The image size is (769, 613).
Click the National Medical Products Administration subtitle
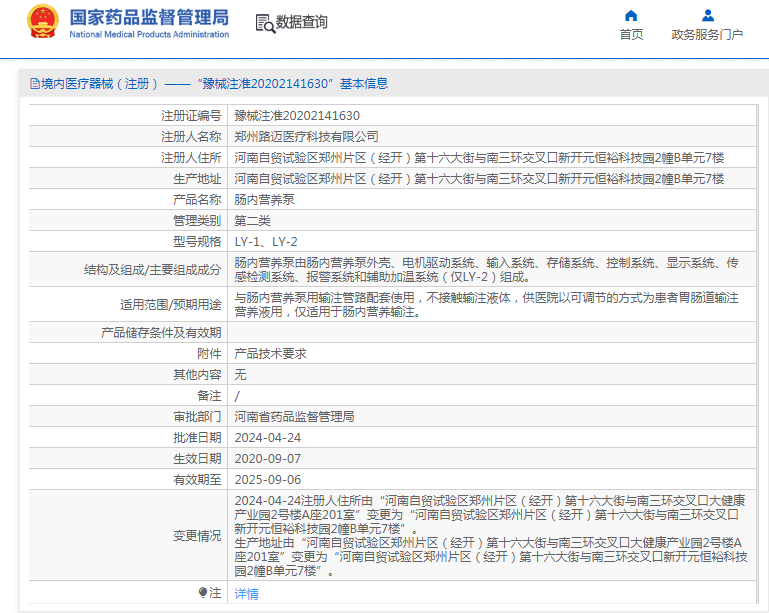(x=149, y=34)
